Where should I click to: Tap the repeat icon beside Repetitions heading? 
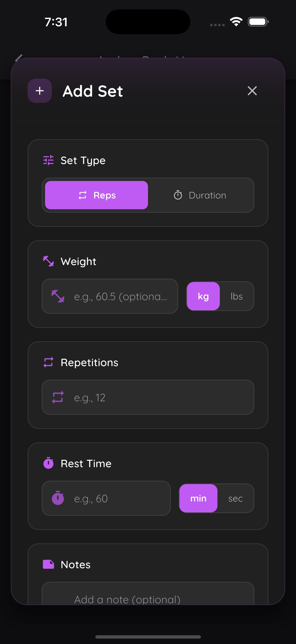tap(48, 362)
